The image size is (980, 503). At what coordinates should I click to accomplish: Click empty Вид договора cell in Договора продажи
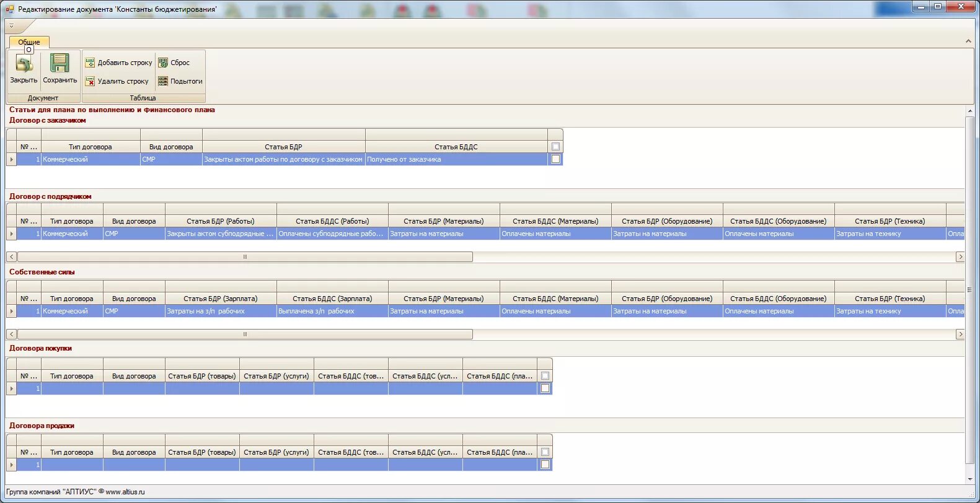click(134, 465)
